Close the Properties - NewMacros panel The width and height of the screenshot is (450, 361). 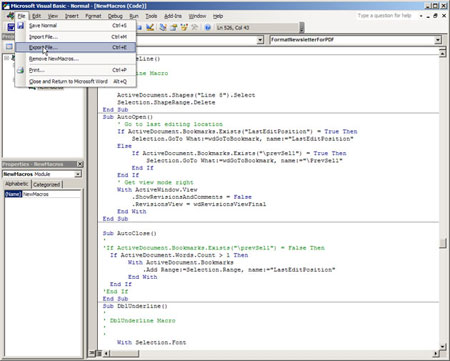(80, 164)
